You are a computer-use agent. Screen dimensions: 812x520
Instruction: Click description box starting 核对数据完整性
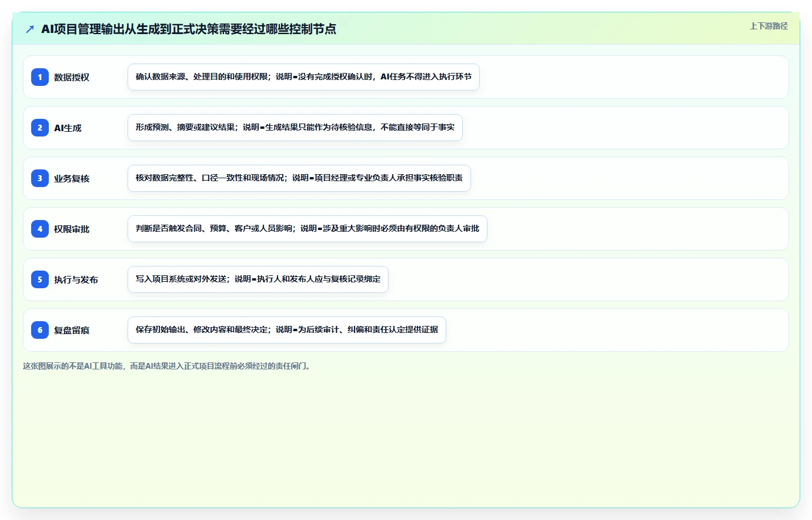point(299,178)
